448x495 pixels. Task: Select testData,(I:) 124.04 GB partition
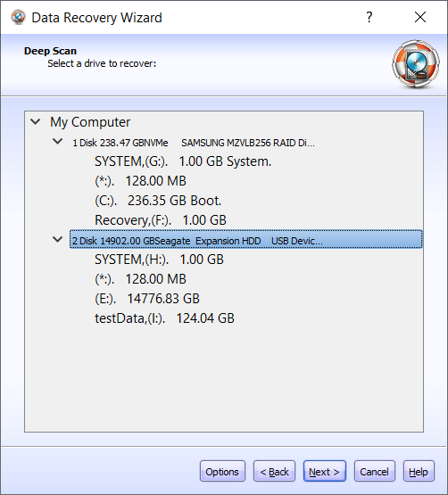(164, 318)
